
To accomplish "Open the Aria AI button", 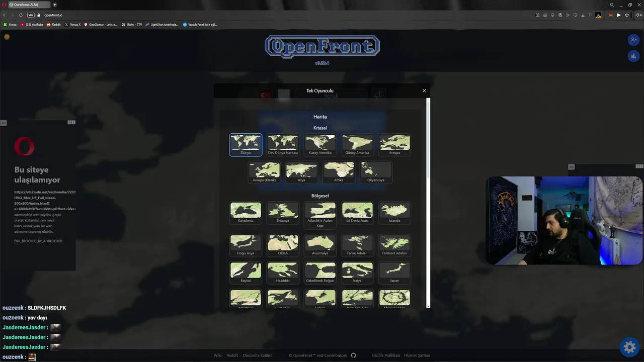I will pos(638,15).
